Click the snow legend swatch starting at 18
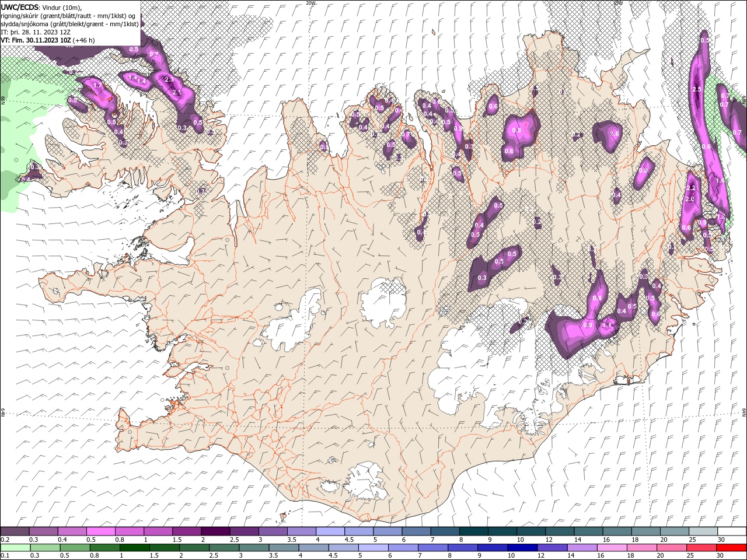The image size is (747, 560). point(645,531)
